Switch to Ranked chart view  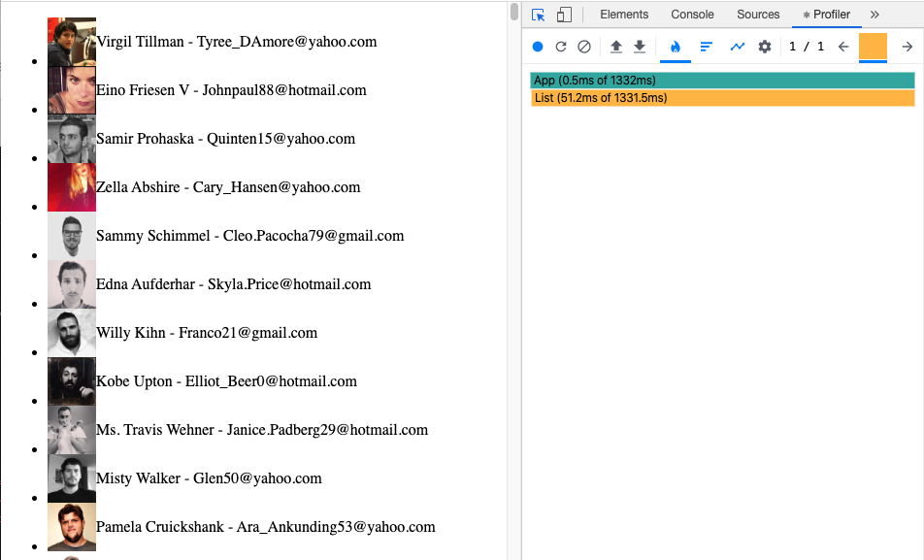click(x=707, y=47)
